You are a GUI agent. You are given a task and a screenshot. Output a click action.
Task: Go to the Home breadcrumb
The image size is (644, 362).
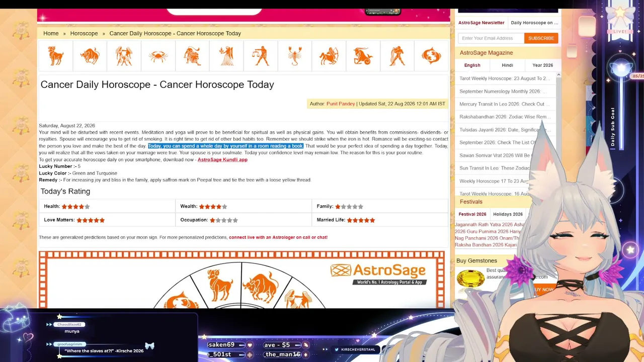(51, 33)
